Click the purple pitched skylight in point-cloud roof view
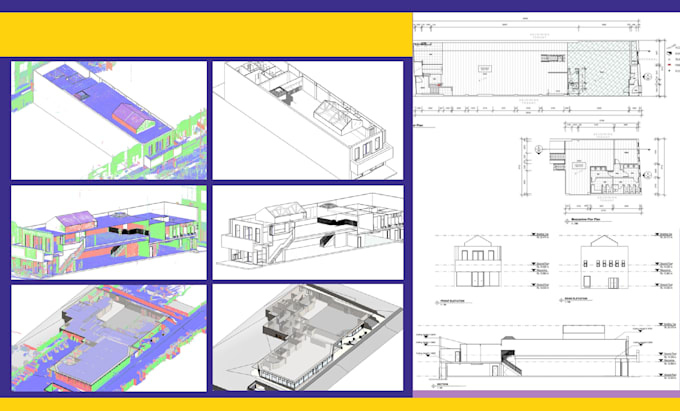This screenshot has height=411, width=680. (x=134, y=118)
